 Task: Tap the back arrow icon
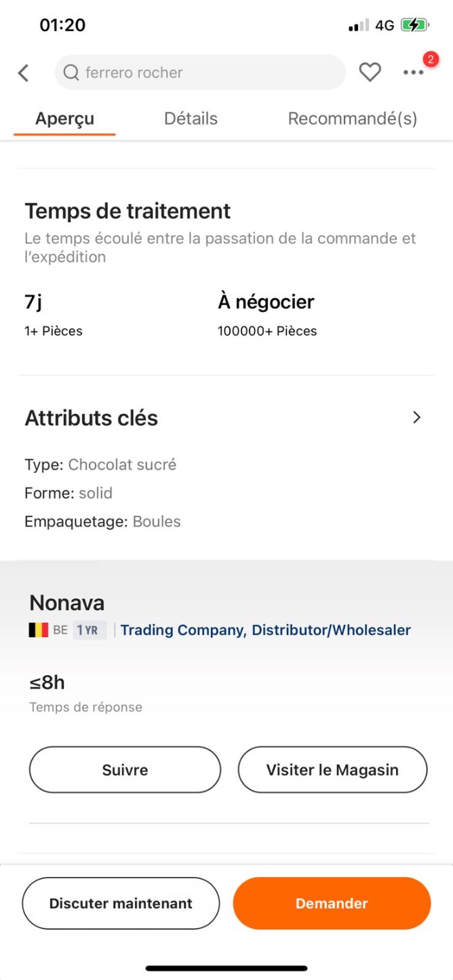24,73
